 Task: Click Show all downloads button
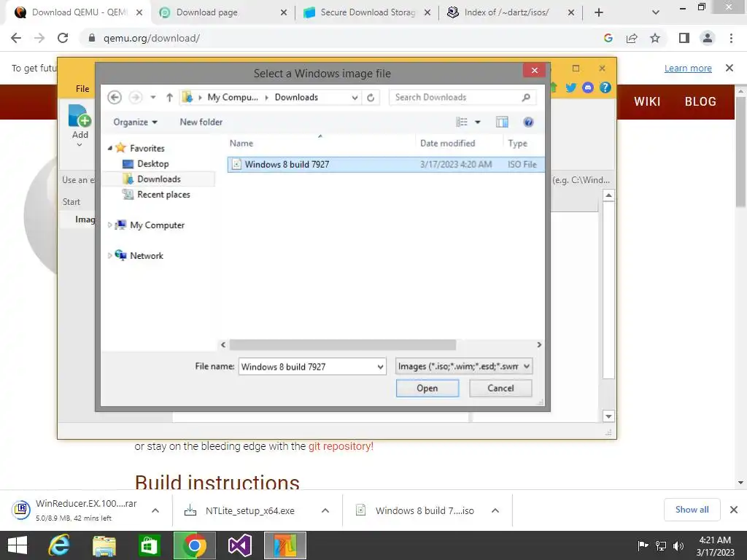pos(692,510)
